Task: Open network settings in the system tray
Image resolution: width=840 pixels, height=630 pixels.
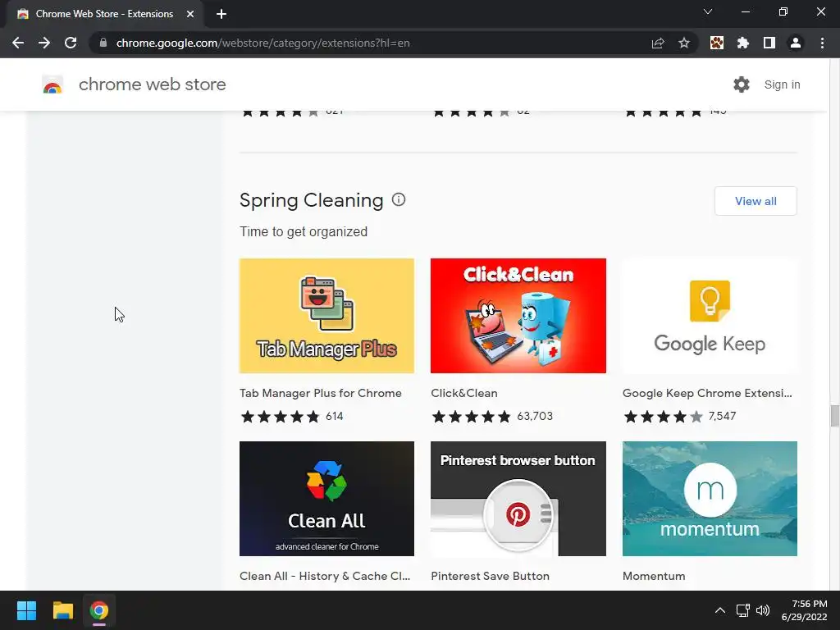Action: (x=742, y=610)
